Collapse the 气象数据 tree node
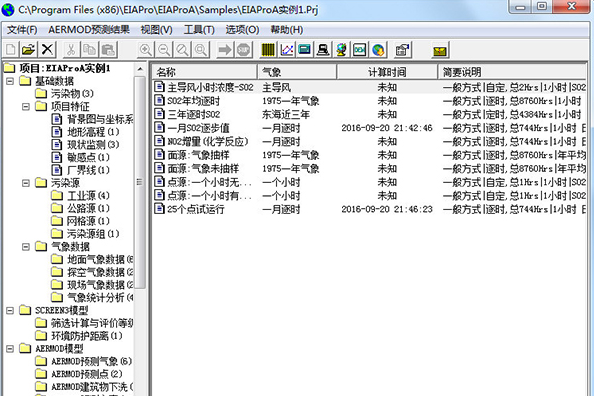This screenshot has height=396, width=594. (26, 247)
